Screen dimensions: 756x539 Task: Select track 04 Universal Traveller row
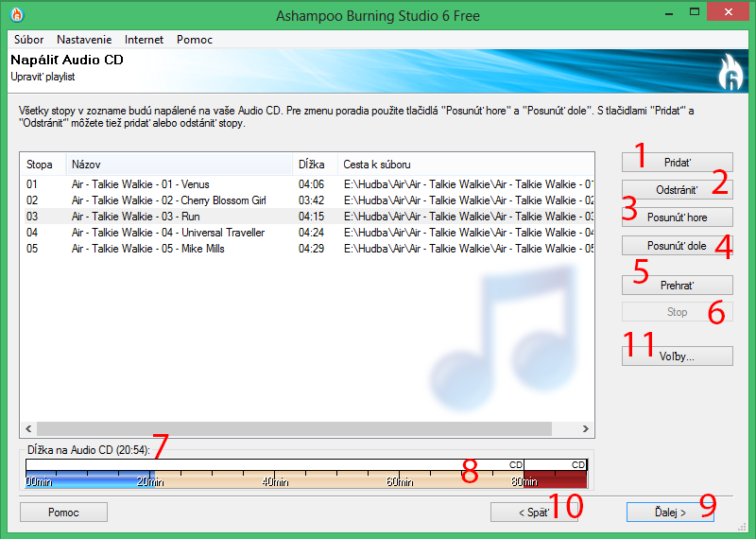[307, 233]
